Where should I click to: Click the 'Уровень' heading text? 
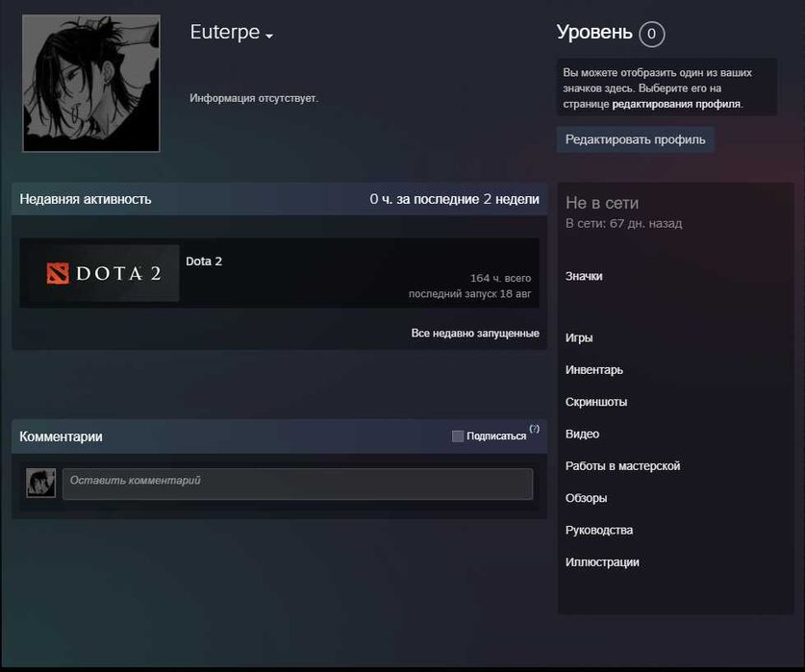pos(594,33)
